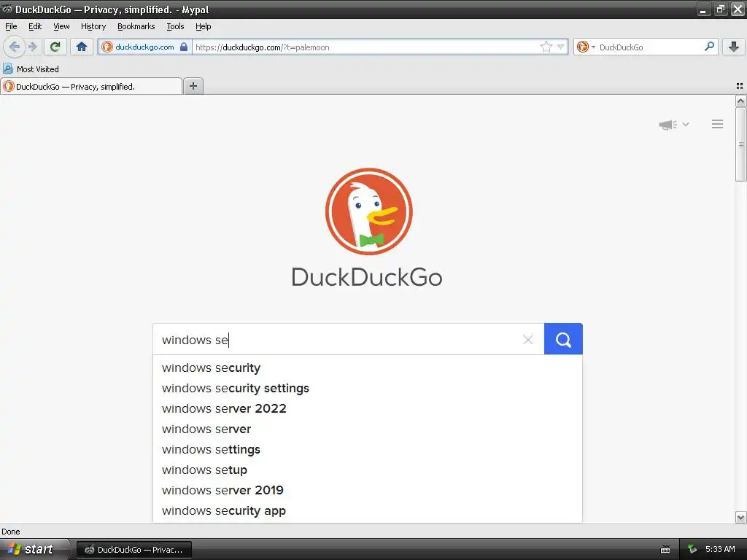
Task: Open the History menu
Action: [93, 26]
